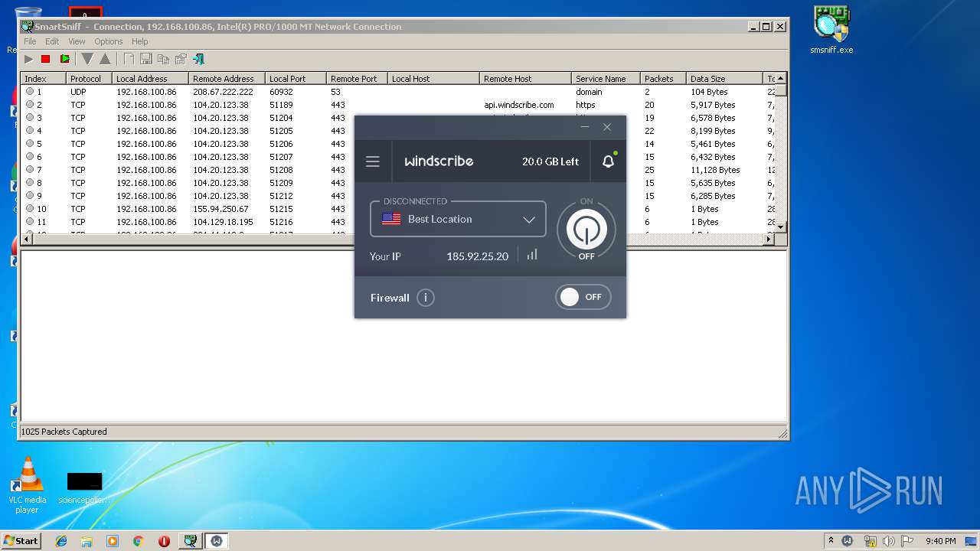Stop capturing packets in SmartSniff
The height and width of the screenshot is (551, 980).
[x=45, y=59]
